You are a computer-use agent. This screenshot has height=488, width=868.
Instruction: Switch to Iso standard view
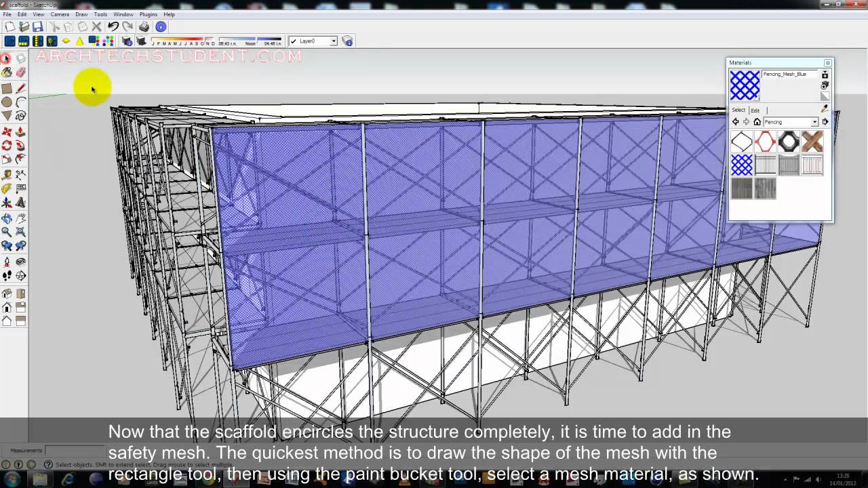(6, 293)
